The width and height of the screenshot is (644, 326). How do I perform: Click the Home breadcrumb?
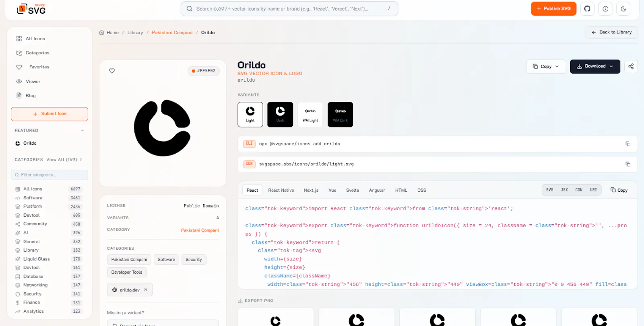click(x=109, y=33)
